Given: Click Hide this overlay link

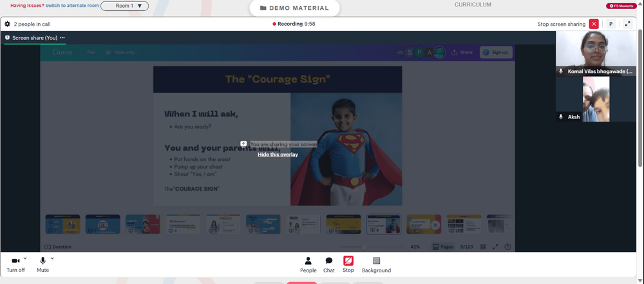Looking at the screenshot, I should 278,155.
